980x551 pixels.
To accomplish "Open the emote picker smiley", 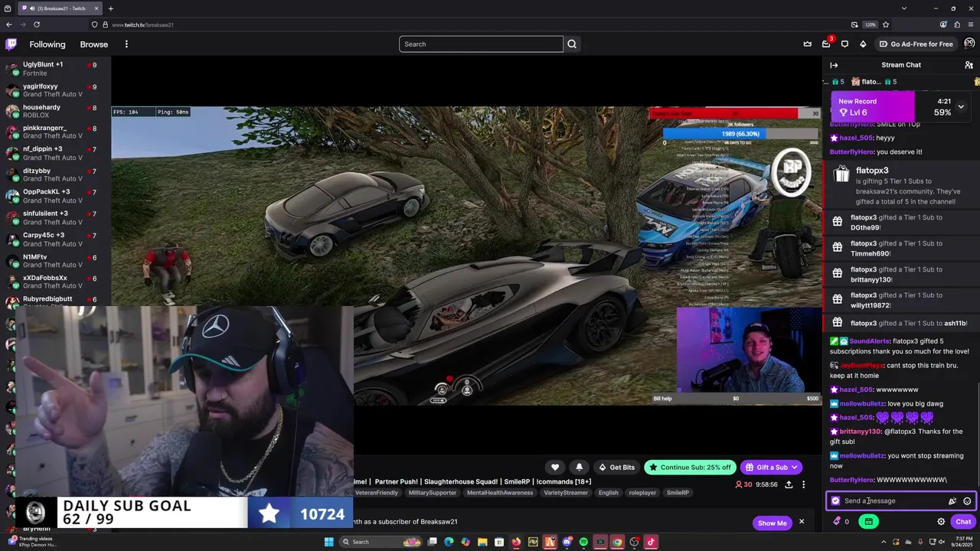I will point(967,501).
